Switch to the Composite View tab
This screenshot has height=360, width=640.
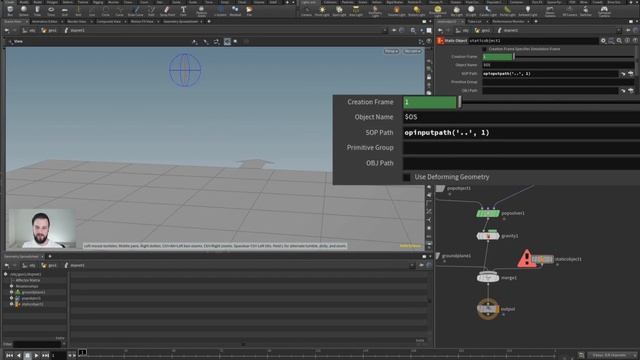point(108,21)
